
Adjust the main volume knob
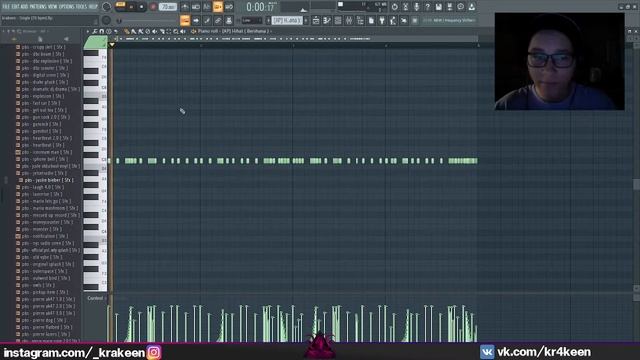click(x=107, y=7)
